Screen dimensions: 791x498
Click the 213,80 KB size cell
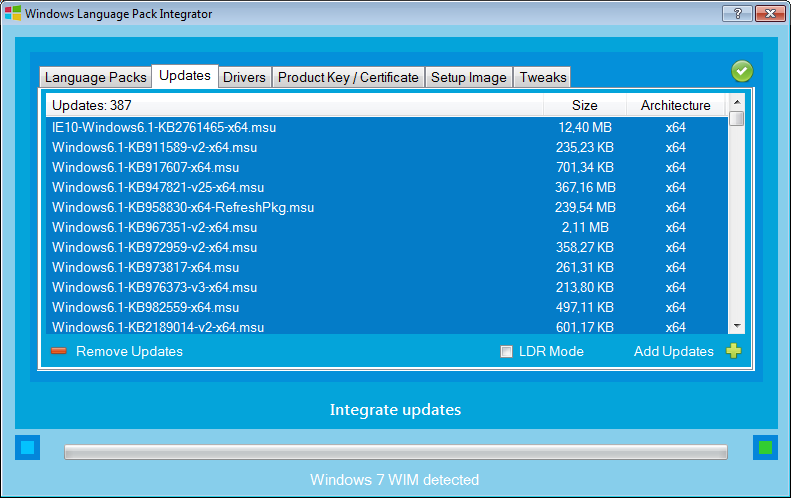point(585,287)
